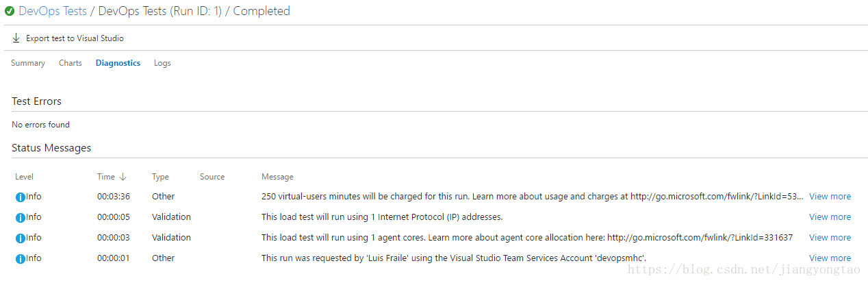This screenshot has width=868, height=283.
Task: View more for the virtual-users minutes message
Action: (830, 197)
